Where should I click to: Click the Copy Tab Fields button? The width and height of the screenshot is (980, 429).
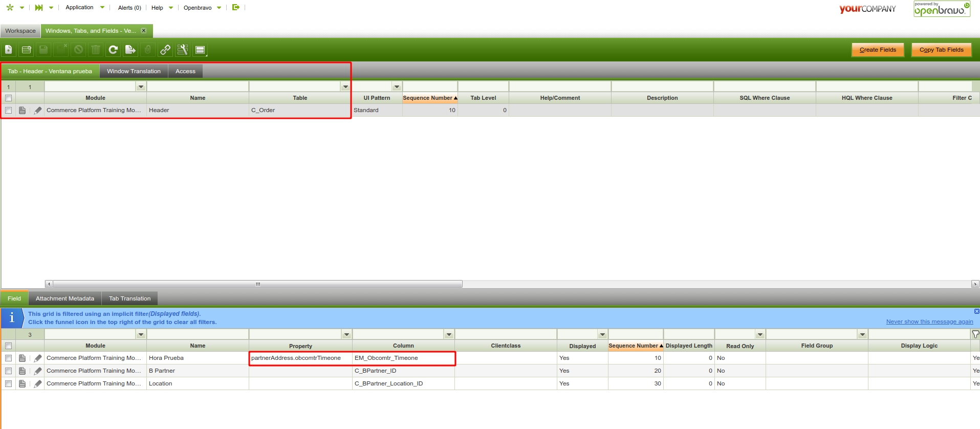tap(941, 50)
